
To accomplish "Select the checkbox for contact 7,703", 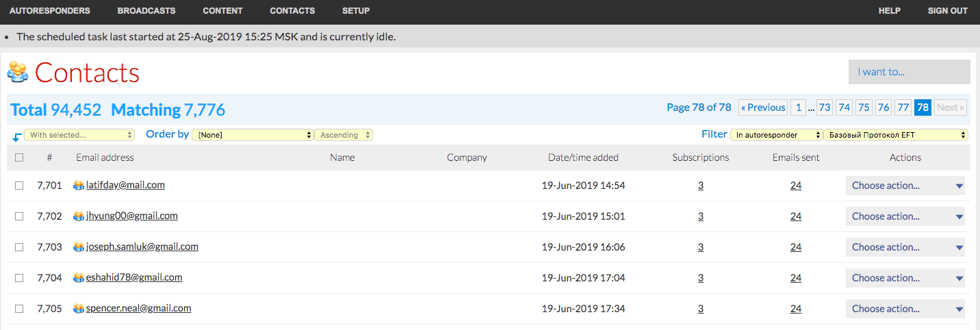I will 19,247.
